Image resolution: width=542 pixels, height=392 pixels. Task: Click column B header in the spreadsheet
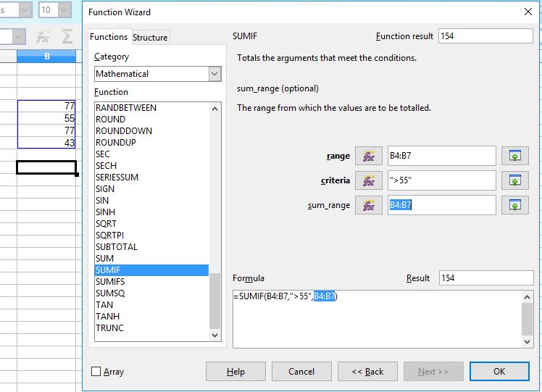(46, 56)
